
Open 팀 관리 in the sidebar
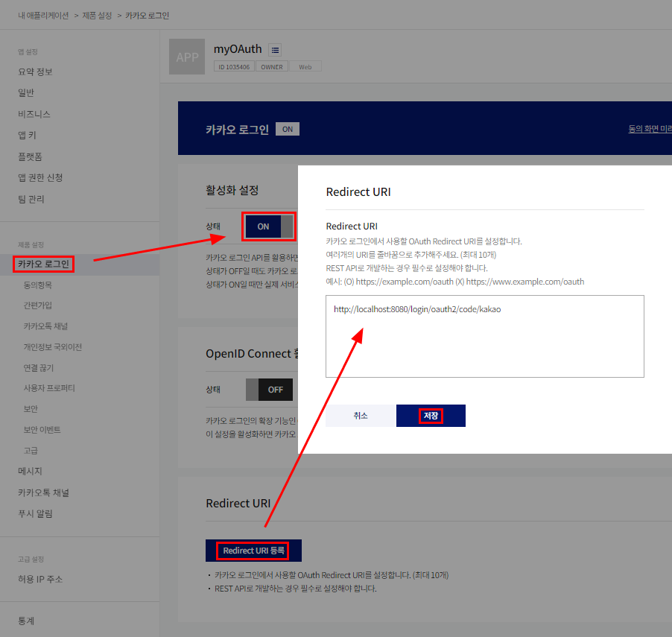[31, 199]
